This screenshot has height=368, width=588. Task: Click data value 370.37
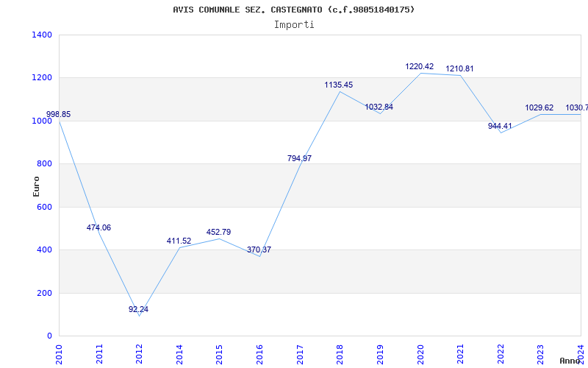tap(259, 250)
